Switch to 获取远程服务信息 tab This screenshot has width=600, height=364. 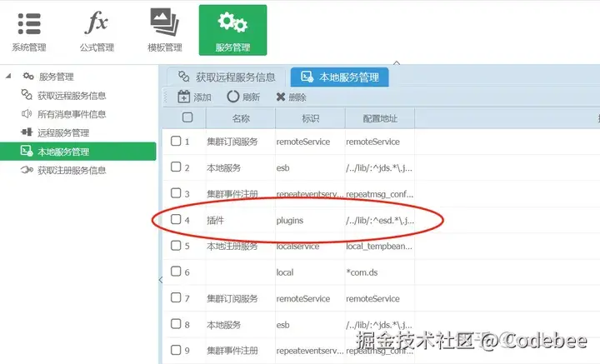(x=227, y=77)
